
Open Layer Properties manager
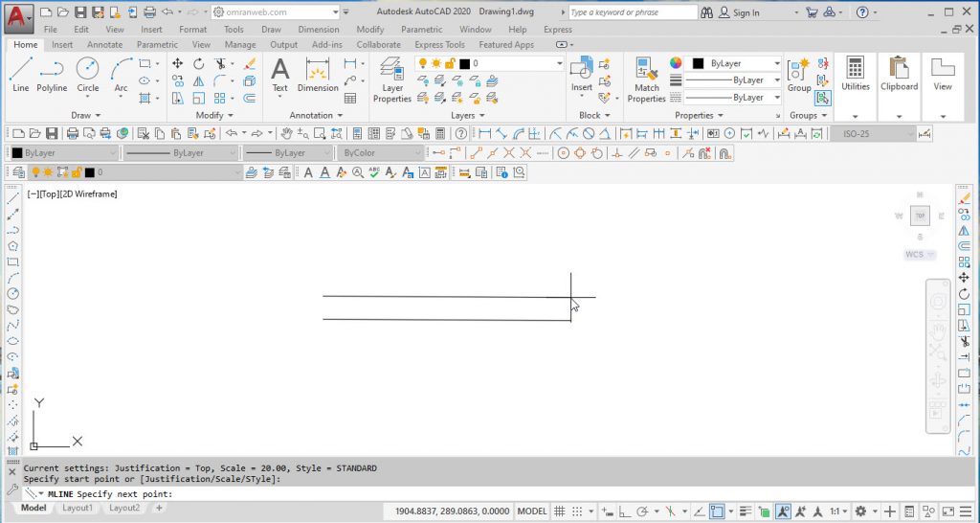tap(391, 79)
